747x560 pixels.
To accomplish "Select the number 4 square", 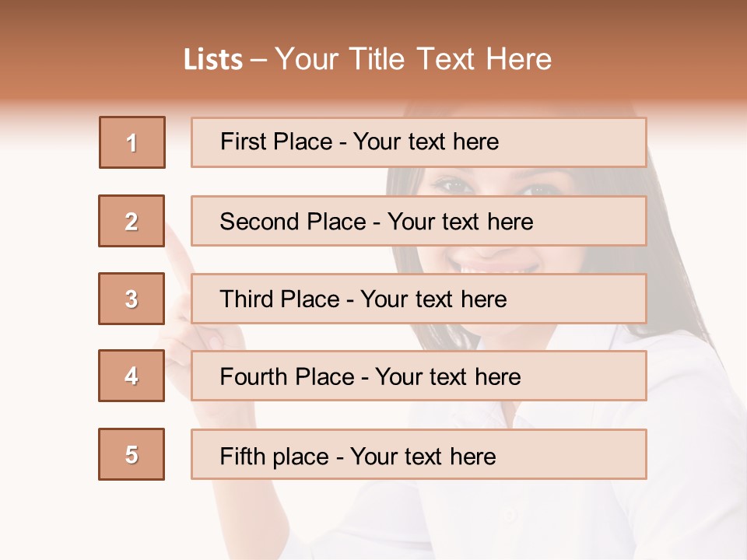I will 132,376.
